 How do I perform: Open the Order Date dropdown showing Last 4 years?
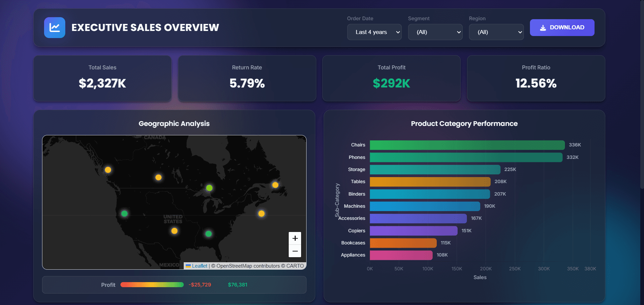pos(374,32)
